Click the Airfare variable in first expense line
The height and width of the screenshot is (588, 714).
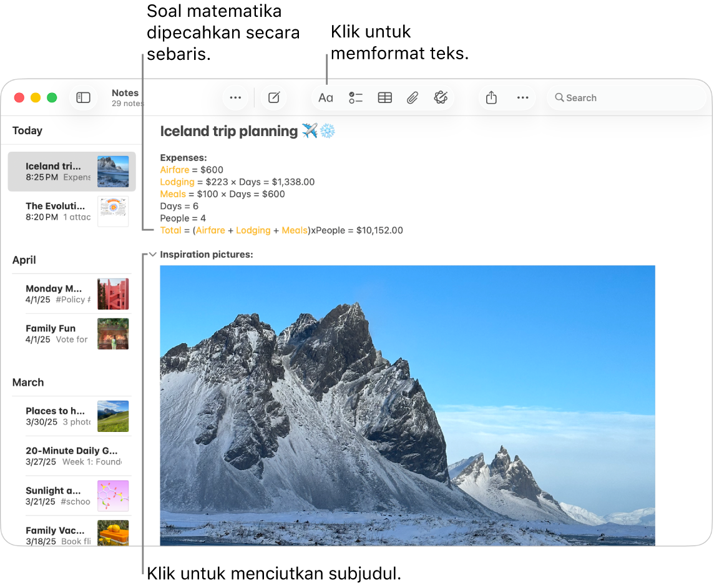[x=174, y=170]
